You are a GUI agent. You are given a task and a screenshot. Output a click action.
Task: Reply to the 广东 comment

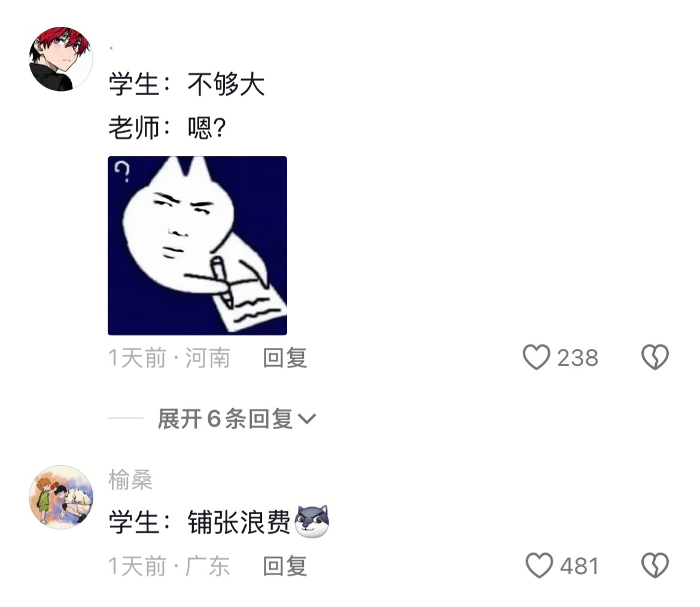285,566
